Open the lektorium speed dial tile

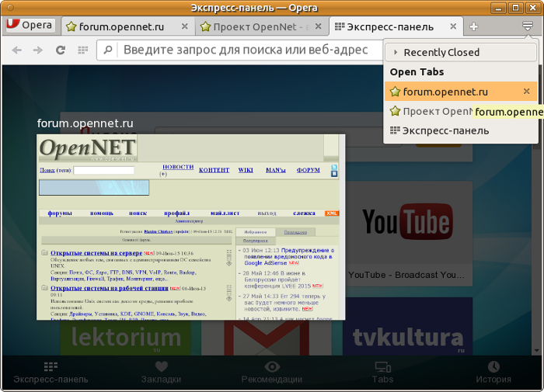pos(126,338)
